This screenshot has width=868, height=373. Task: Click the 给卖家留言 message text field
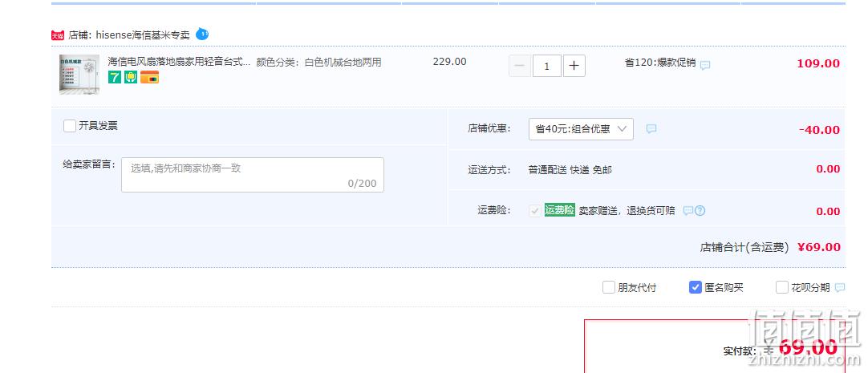click(x=253, y=175)
